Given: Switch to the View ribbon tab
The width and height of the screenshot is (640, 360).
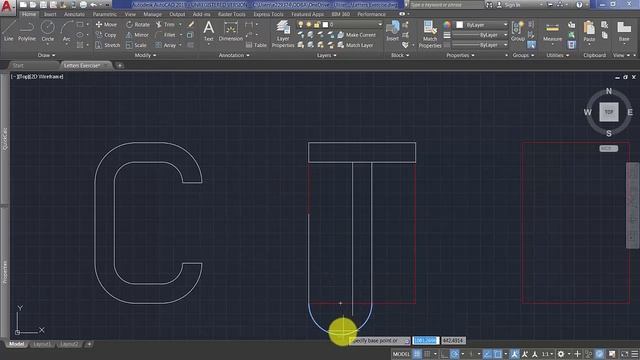Looking at the screenshot, I should coord(130,14).
